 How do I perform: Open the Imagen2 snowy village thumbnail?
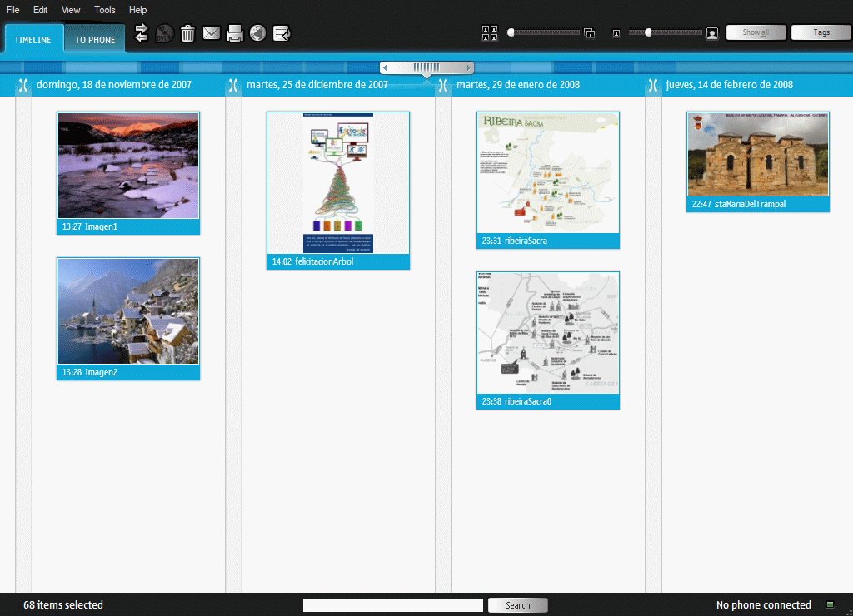pyautogui.click(x=127, y=310)
